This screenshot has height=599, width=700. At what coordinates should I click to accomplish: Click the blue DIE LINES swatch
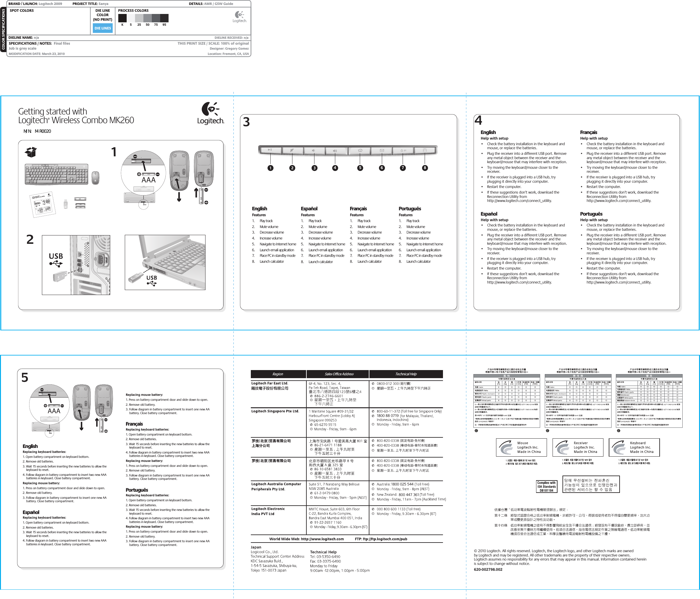pyautogui.click(x=103, y=28)
